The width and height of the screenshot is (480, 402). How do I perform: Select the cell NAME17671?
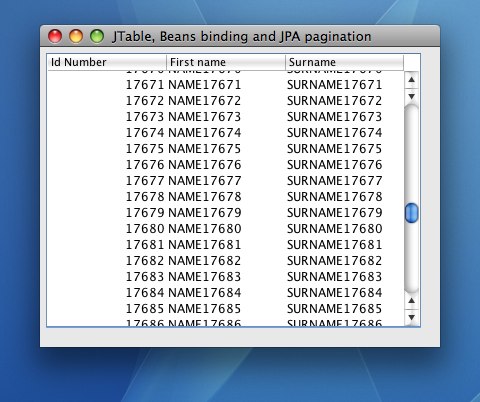226,85
